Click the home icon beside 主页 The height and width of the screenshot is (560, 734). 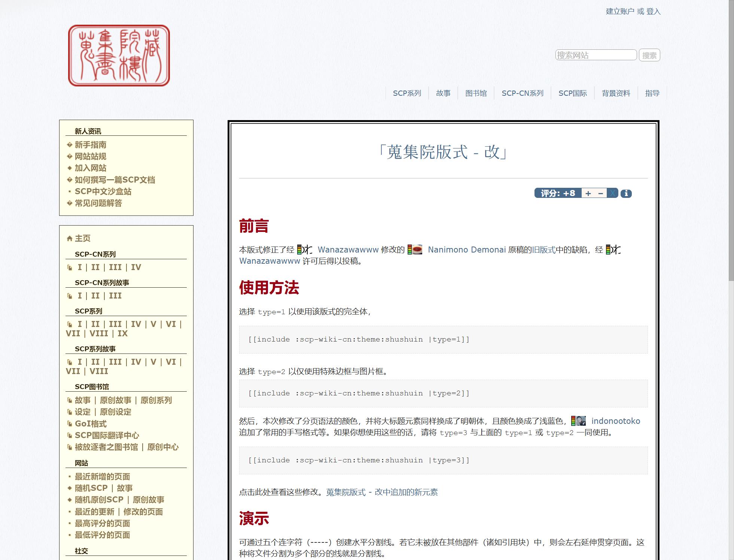click(x=69, y=239)
